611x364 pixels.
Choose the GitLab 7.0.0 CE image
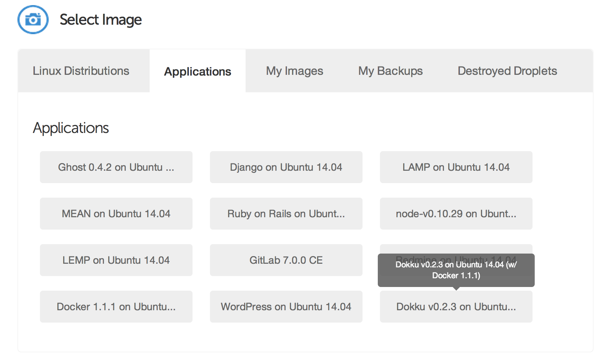(x=286, y=260)
